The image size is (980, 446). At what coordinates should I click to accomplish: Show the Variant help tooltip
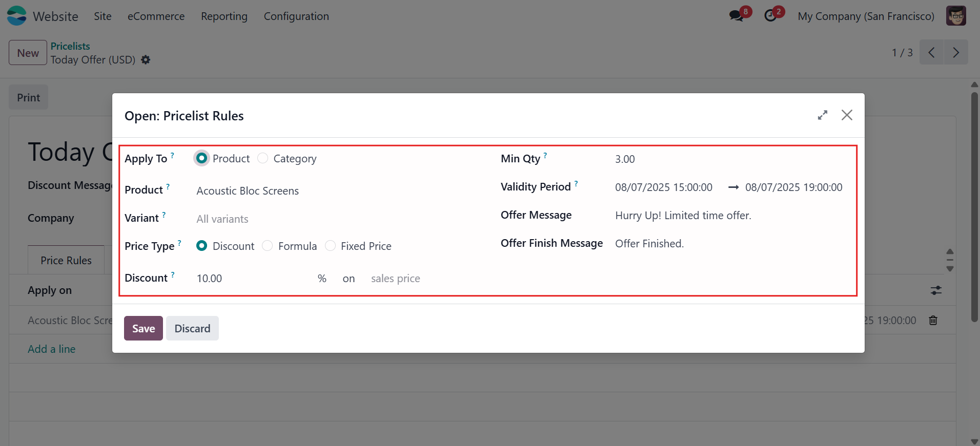pos(164,215)
